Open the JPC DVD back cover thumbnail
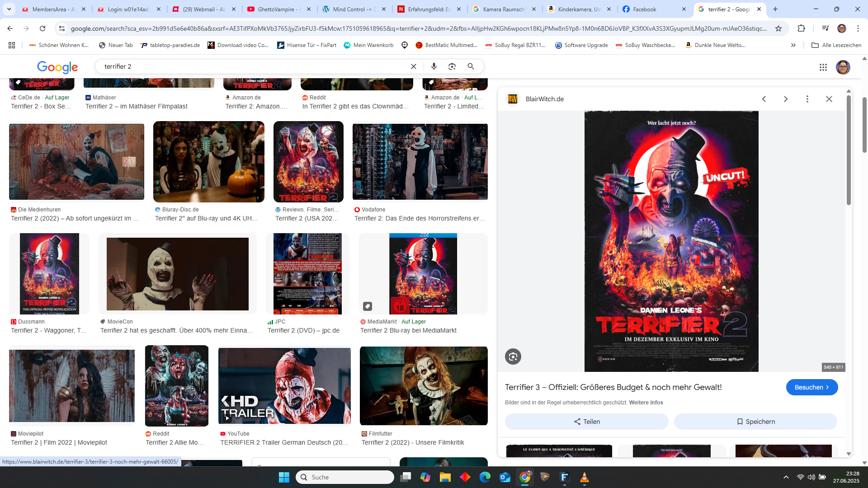 pos(307,274)
